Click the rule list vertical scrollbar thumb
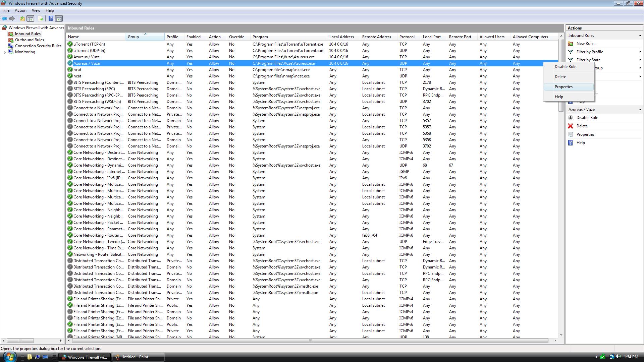Screen dimensions: 644x362 pyautogui.click(x=560, y=75)
